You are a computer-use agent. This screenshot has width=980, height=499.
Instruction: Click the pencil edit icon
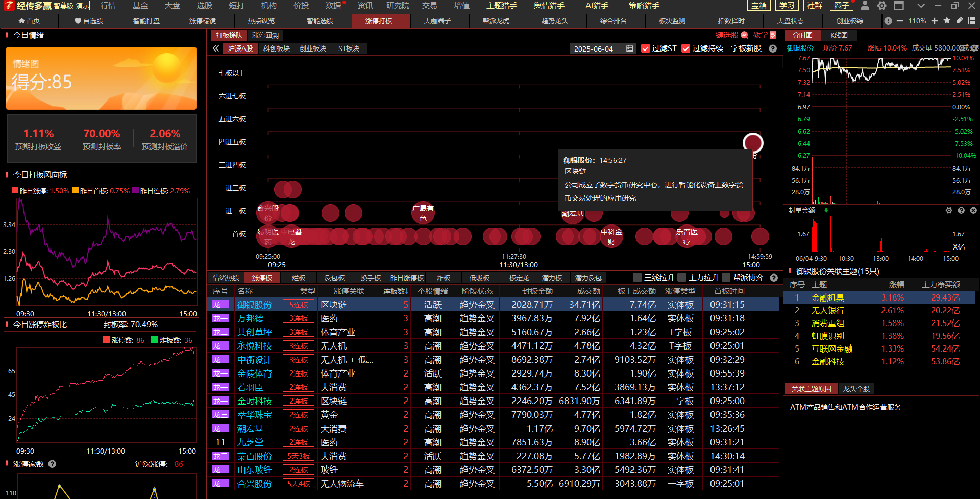click(x=959, y=20)
